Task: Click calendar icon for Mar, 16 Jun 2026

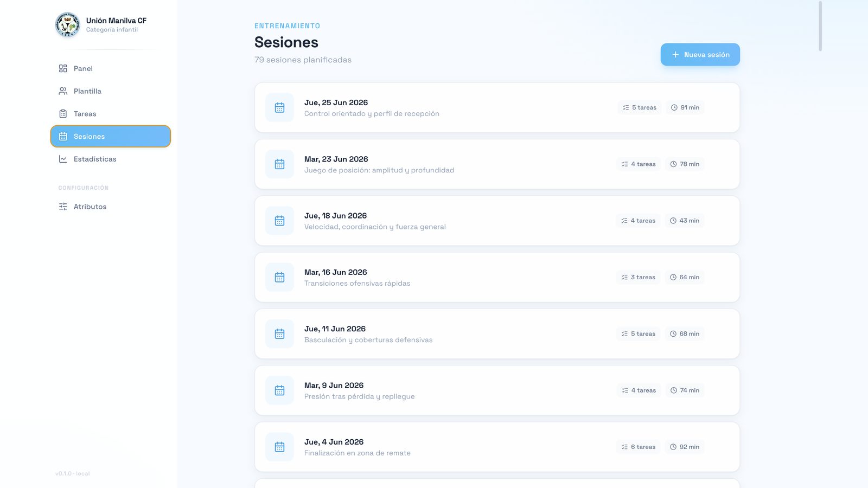Action: [x=279, y=277]
